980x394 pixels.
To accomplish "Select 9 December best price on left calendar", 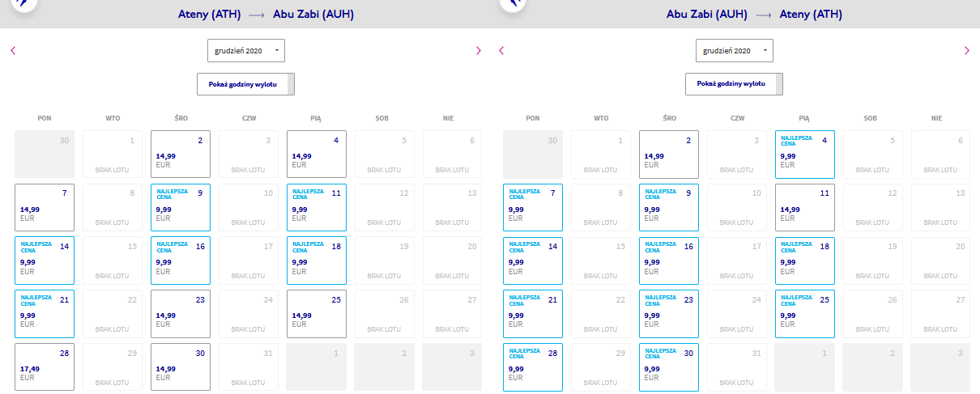I will pos(181,206).
